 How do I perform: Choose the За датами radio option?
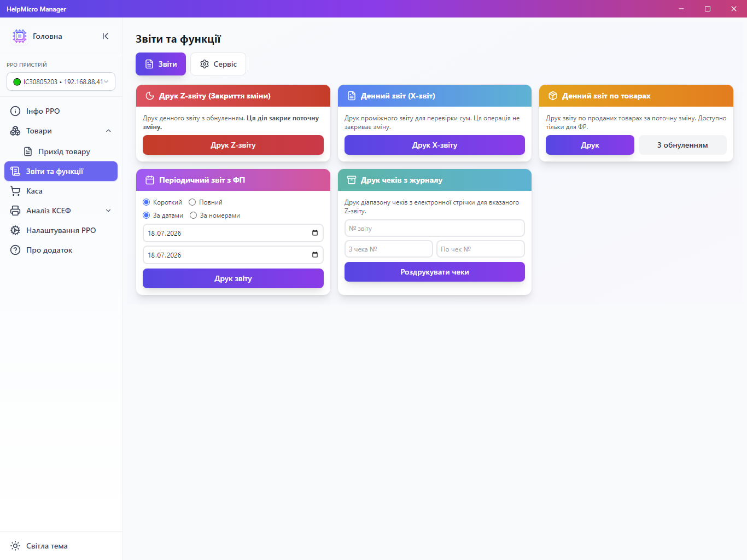tap(147, 215)
